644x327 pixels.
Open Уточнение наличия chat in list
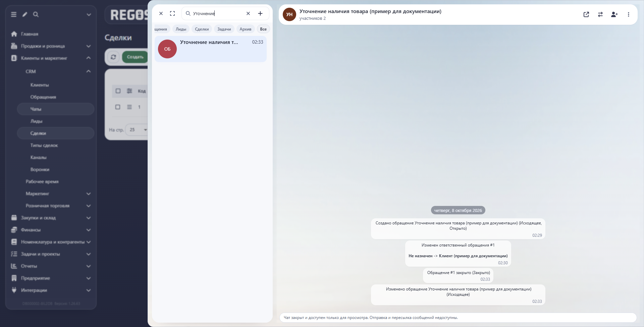pyautogui.click(x=211, y=49)
